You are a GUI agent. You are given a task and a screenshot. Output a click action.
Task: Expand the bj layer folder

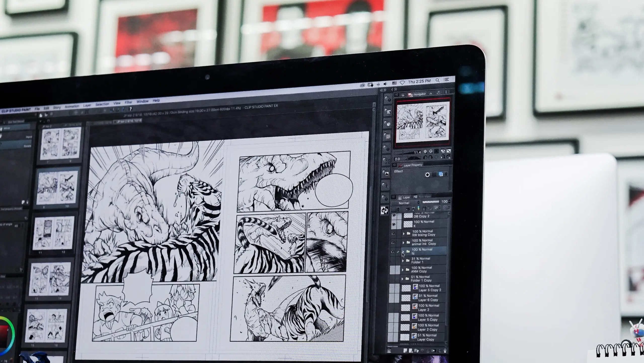(x=403, y=251)
